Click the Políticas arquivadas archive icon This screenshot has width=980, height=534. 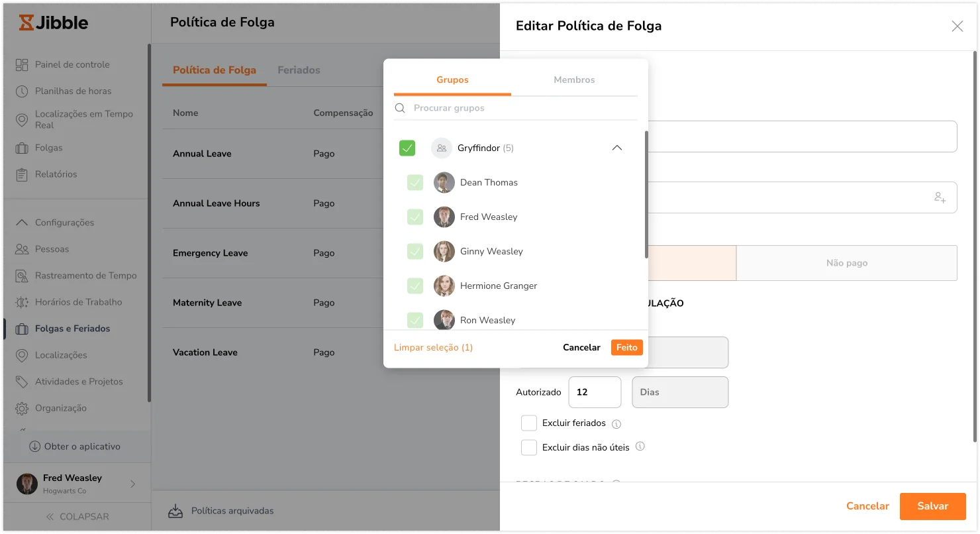(x=175, y=511)
